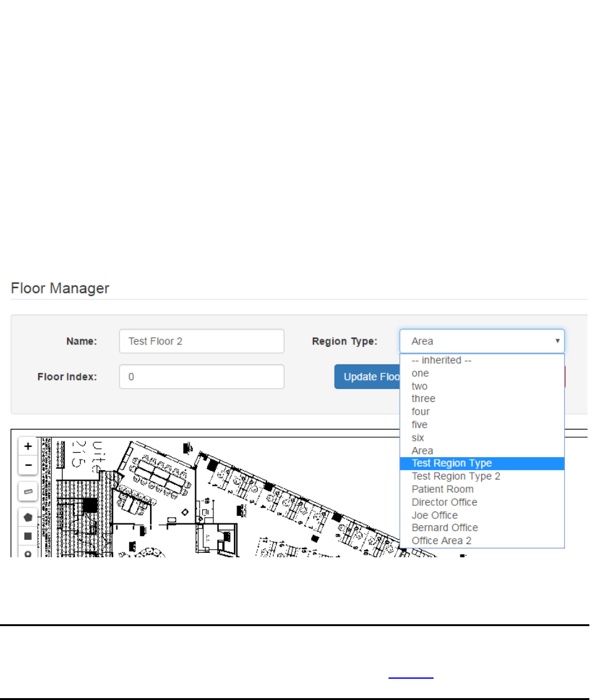Click the 'Region Type:' label

[344, 341]
